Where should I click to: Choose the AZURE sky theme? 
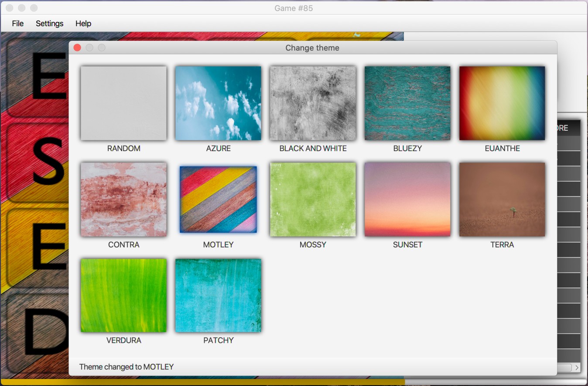218,103
